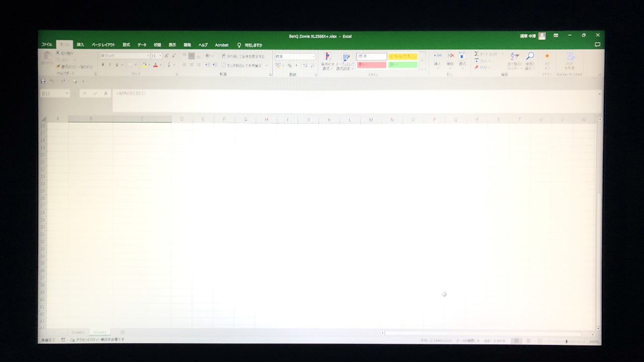Toggle Italic formatting
The height and width of the screenshot is (362, 644).
(110, 65)
